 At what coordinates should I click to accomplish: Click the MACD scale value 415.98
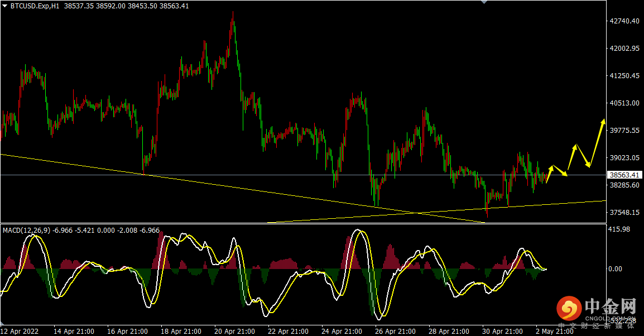pos(619,229)
